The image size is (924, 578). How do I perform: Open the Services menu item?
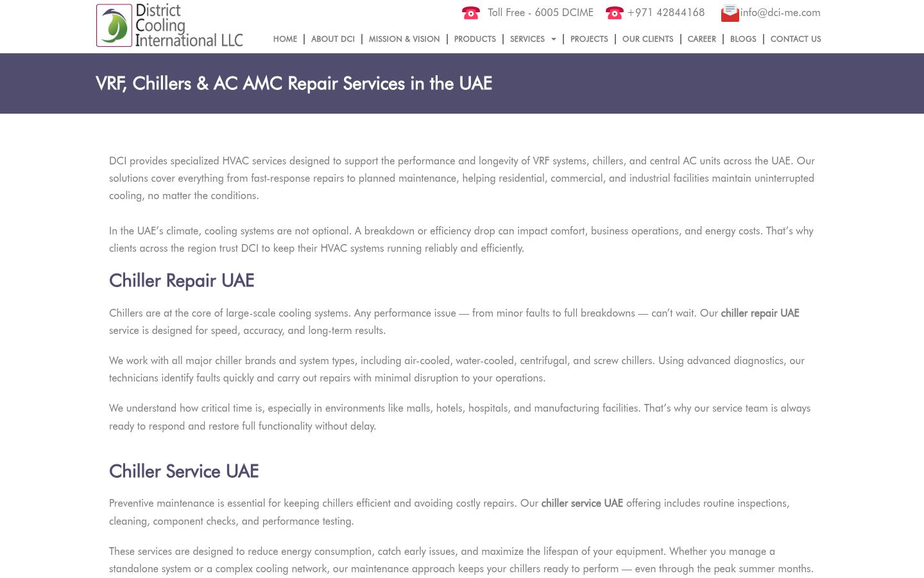527,39
